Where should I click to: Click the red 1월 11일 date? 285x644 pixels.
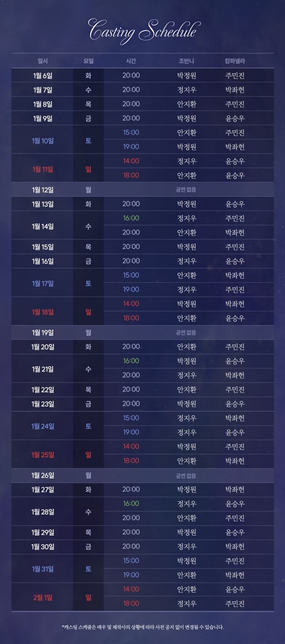(43, 169)
